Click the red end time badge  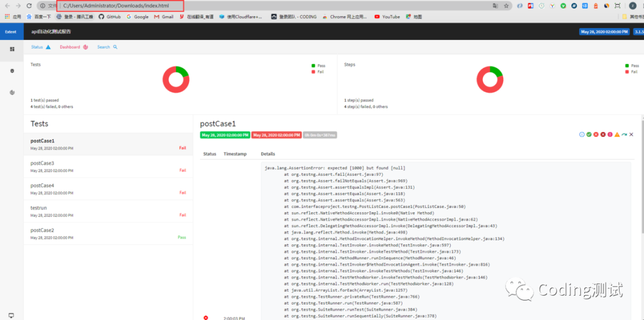click(277, 135)
